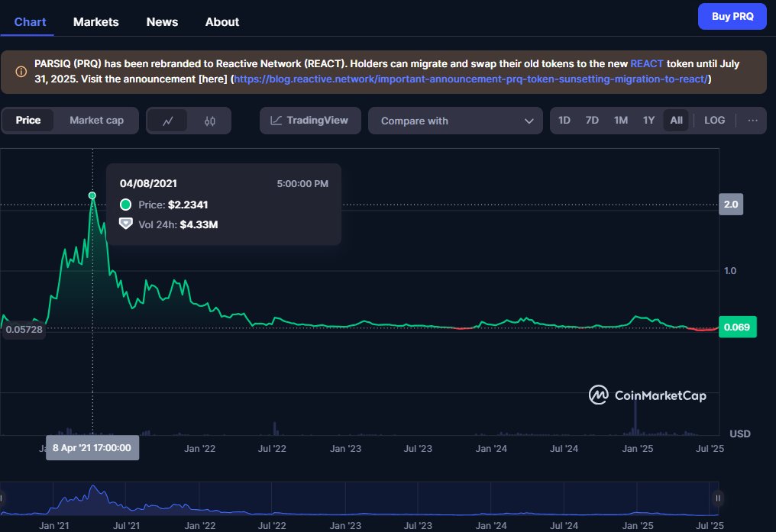Open the Chart tab
The width and height of the screenshot is (776, 532).
(x=30, y=22)
